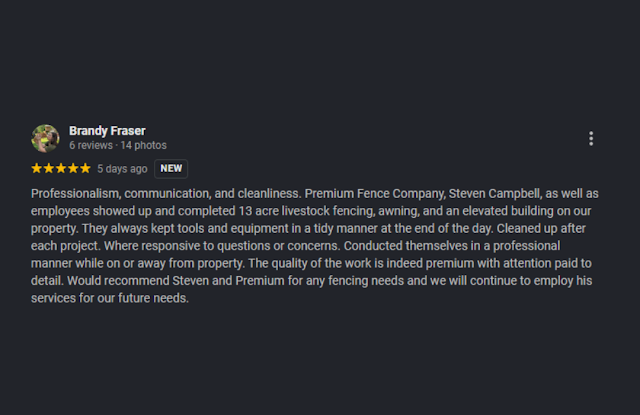This screenshot has width=640, height=415.
Task: Click the fifth gold rating star
Action: [85, 169]
